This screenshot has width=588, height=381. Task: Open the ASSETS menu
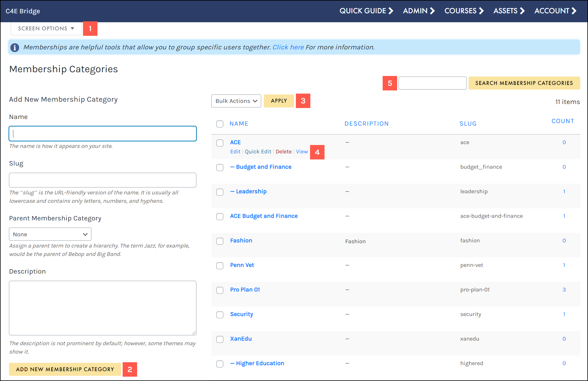(509, 11)
